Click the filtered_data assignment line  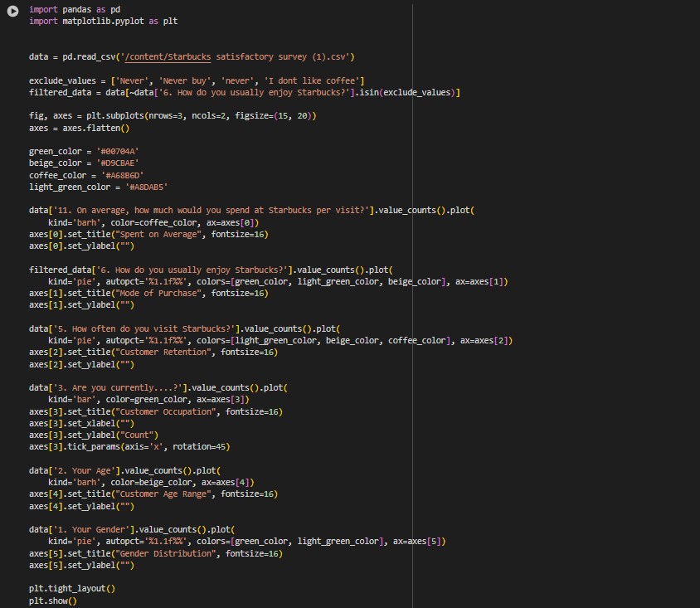tap(244, 92)
